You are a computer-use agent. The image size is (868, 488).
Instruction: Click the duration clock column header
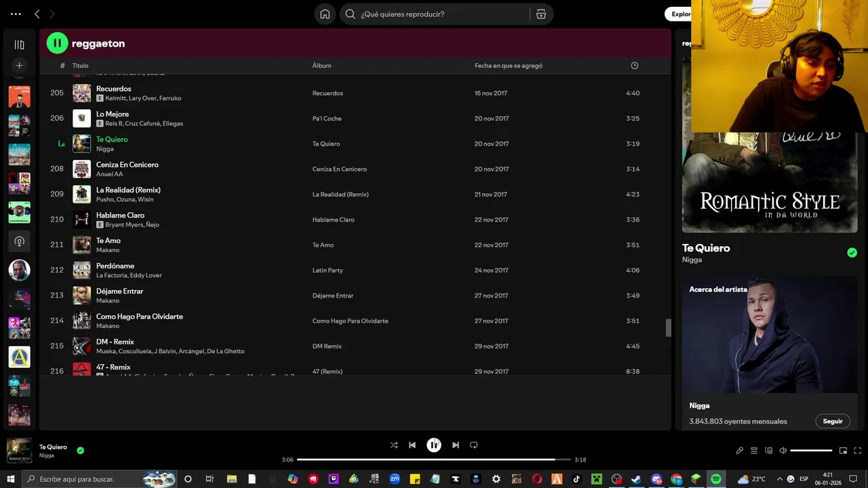635,66
